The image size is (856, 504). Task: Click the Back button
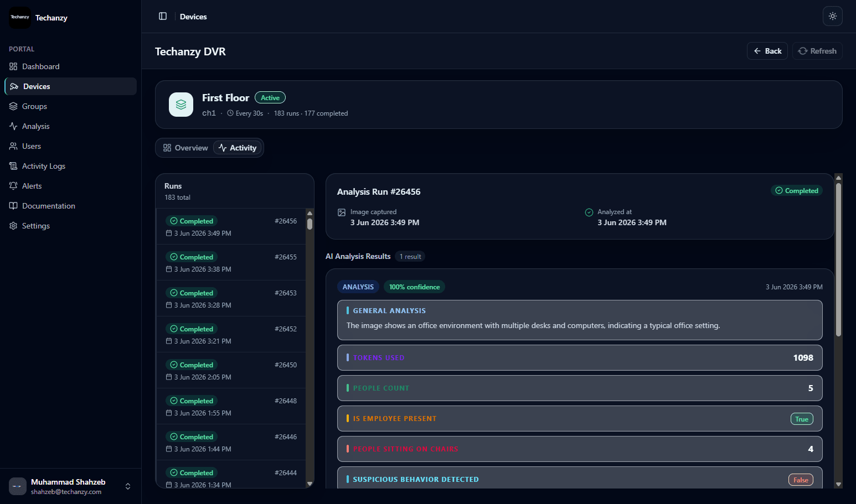767,51
